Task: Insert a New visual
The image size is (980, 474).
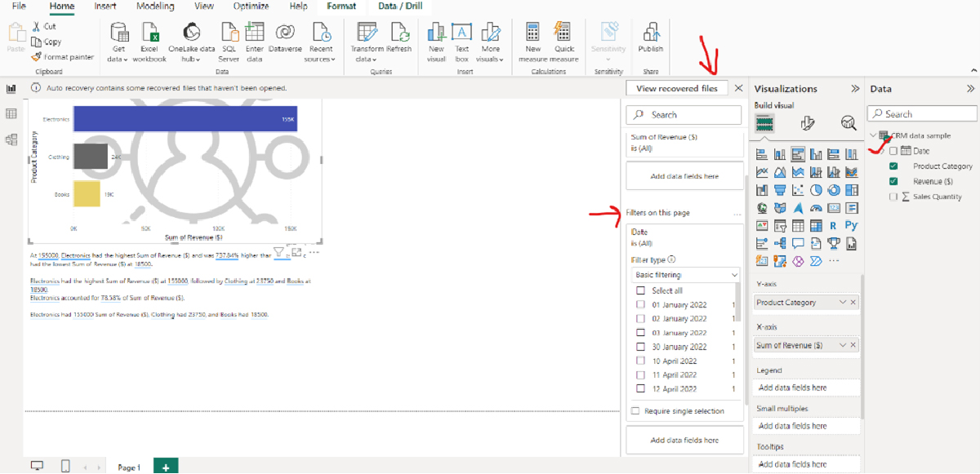Action: (436, 42)
